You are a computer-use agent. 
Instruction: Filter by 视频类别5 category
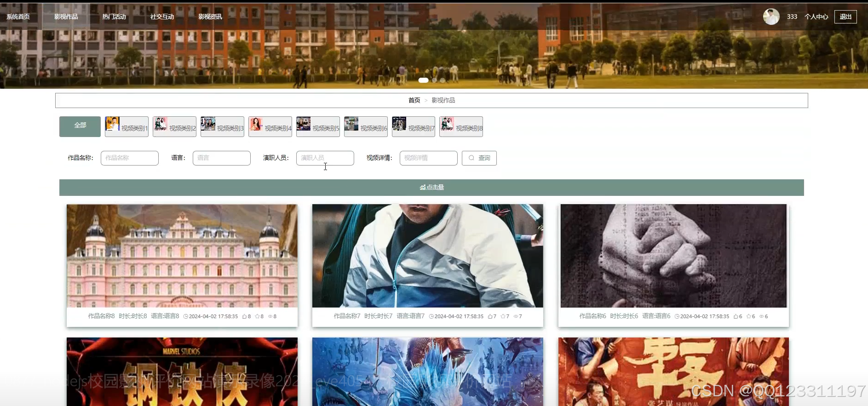318,126
